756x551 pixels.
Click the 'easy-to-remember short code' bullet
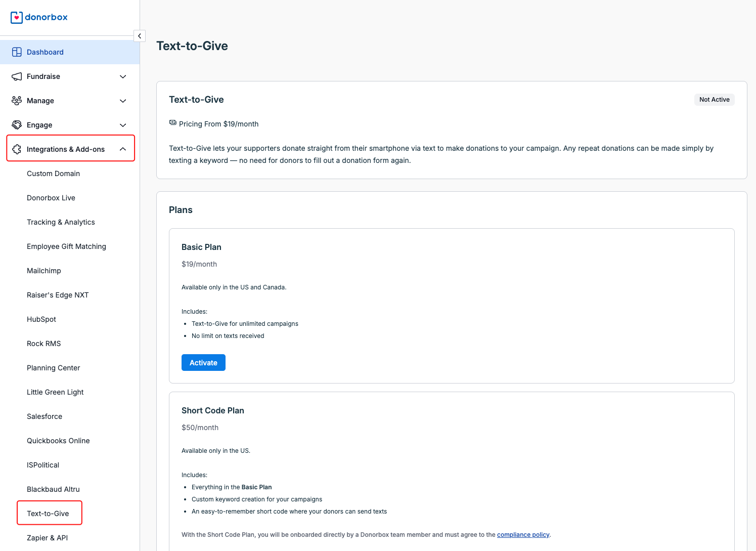[289, 512]
